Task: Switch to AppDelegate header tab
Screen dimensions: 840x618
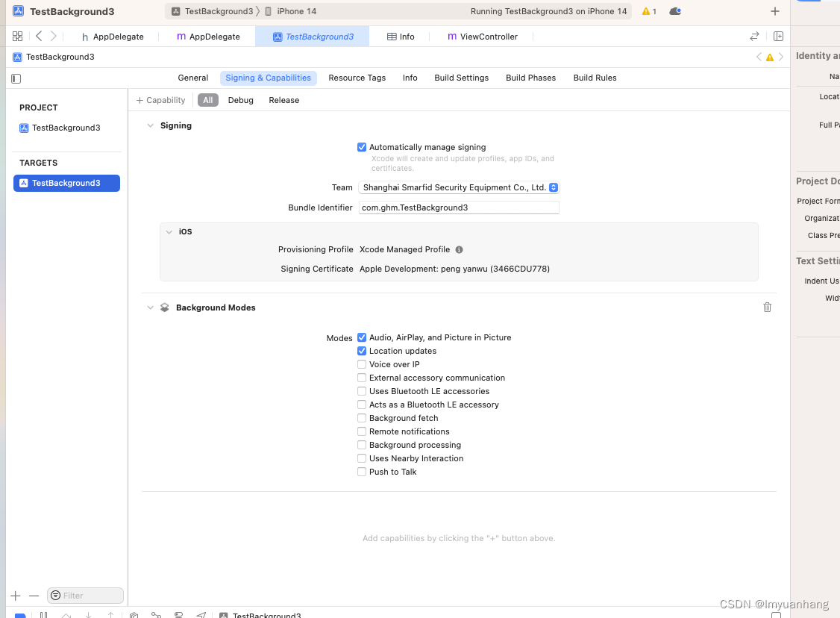Action: 113,37
